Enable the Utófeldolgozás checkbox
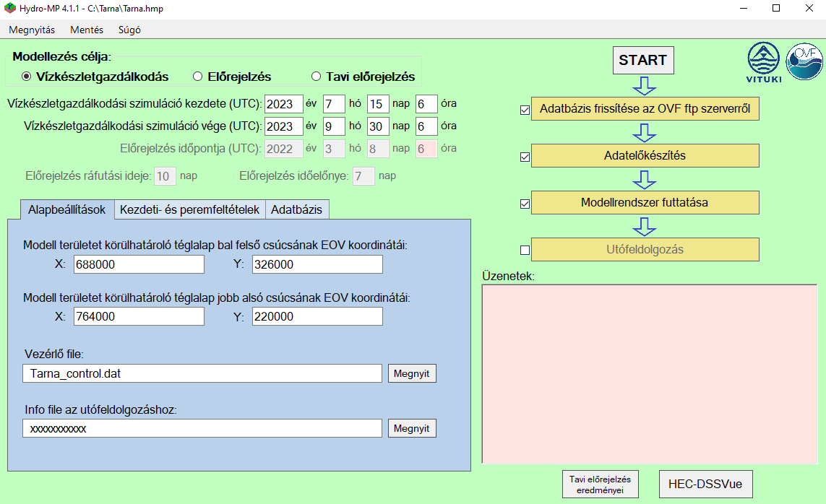The width and height of the screenshot is (826, 504). pyautogui.click(x=525, y=251)
